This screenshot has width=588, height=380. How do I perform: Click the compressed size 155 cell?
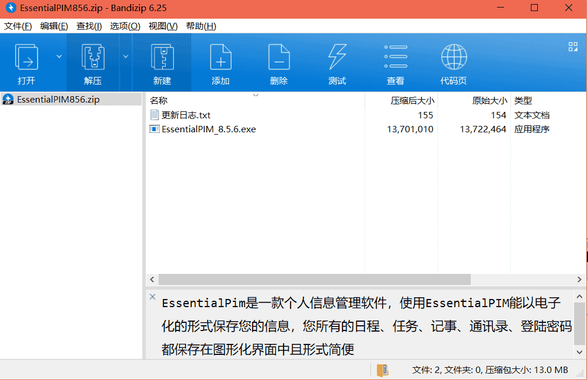(x=426, y=115)
